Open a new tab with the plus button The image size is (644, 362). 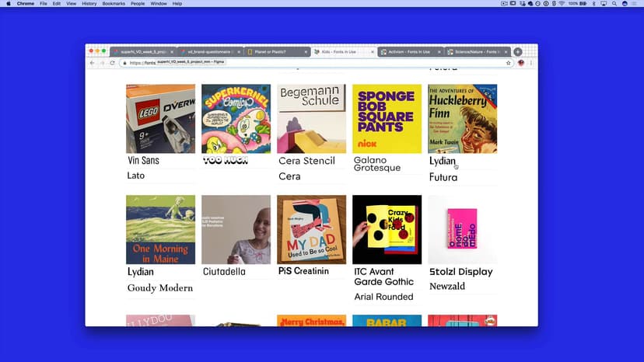point(518,52)
